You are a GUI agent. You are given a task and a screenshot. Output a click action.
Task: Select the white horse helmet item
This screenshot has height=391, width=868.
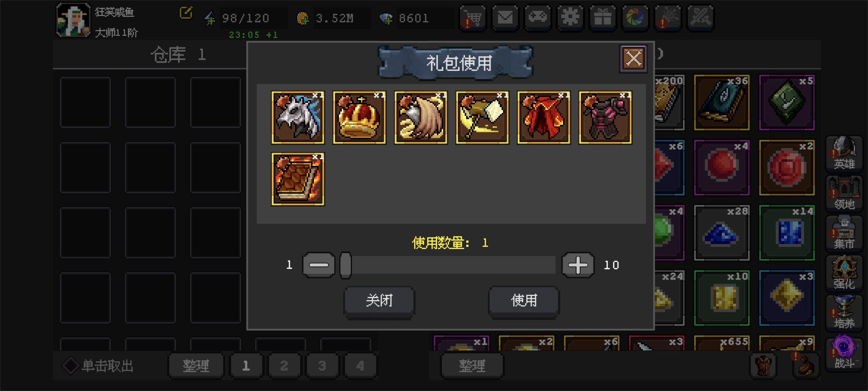click(x=298, y=118)
